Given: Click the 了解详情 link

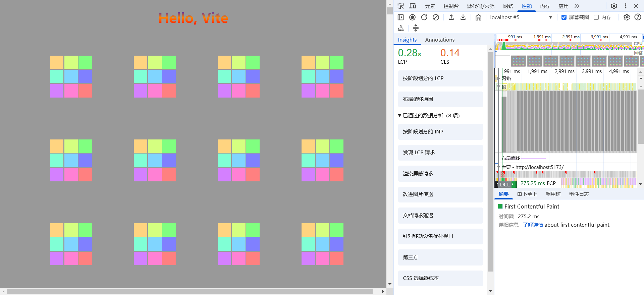Looking at the screenshot, I should (x=533, y=225).
